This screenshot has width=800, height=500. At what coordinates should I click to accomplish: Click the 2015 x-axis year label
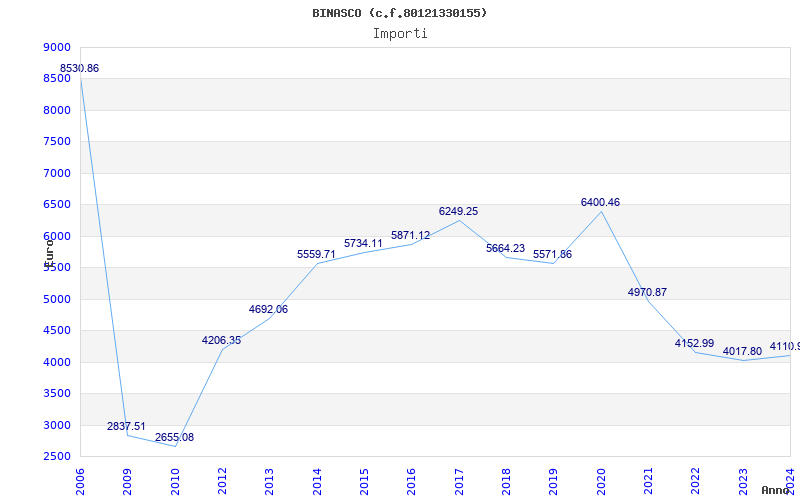tap(364, 482)
